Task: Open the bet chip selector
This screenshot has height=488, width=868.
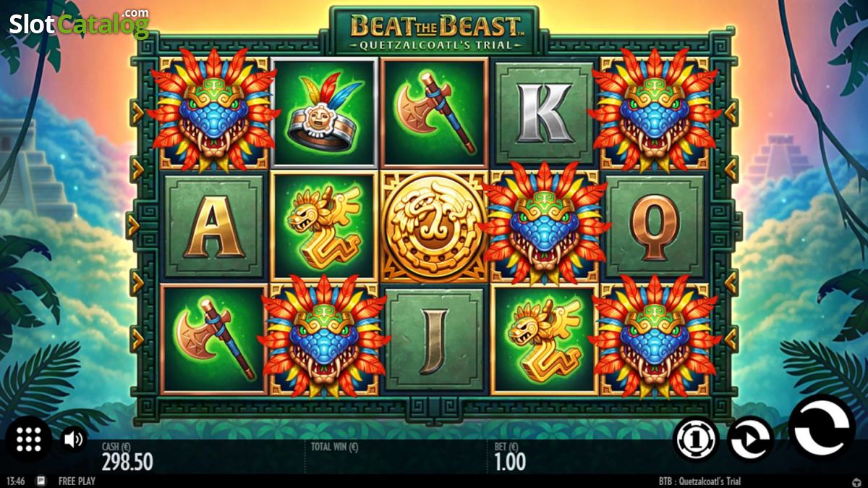Action: pos(696,439)
